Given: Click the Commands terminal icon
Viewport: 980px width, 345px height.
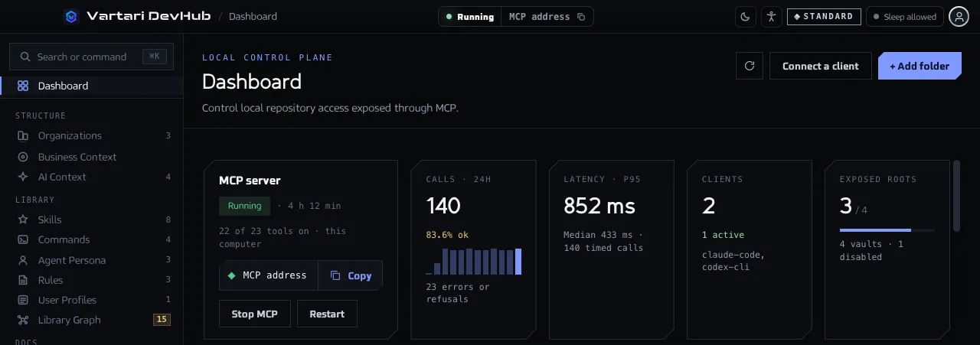Looking at the screenshot, I should [x=23, y=239].
